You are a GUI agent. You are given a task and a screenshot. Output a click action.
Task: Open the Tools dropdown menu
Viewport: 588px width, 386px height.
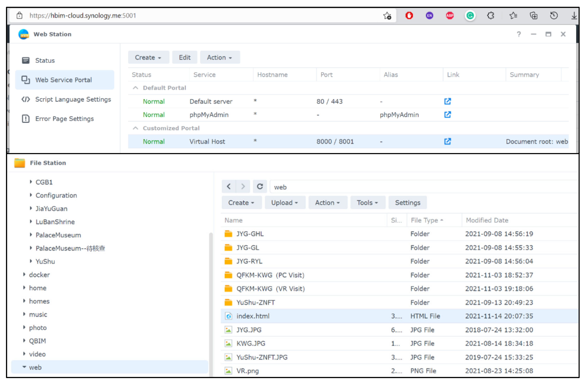point(367,203)
